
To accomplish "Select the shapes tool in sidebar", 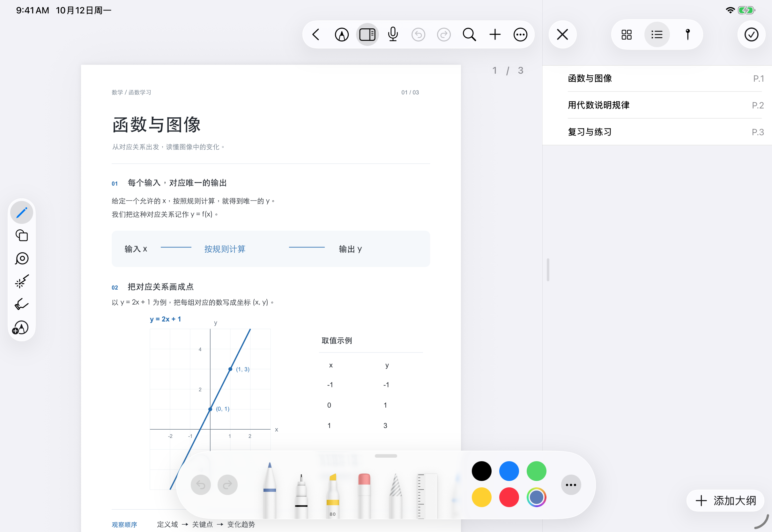I will click(x=22, y=236).
